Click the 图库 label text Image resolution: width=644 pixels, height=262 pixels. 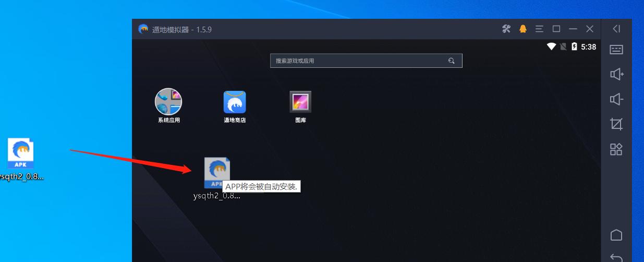tap(300, 120)
